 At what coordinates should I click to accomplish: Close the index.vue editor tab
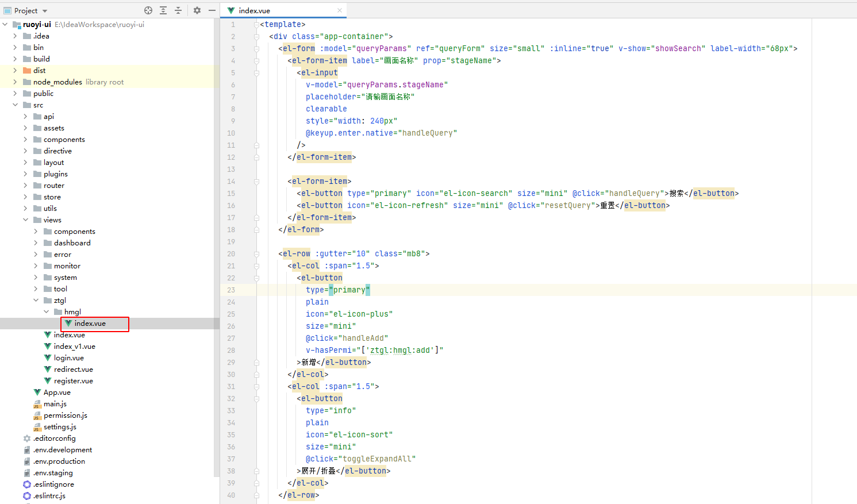(x=340, y=10)
